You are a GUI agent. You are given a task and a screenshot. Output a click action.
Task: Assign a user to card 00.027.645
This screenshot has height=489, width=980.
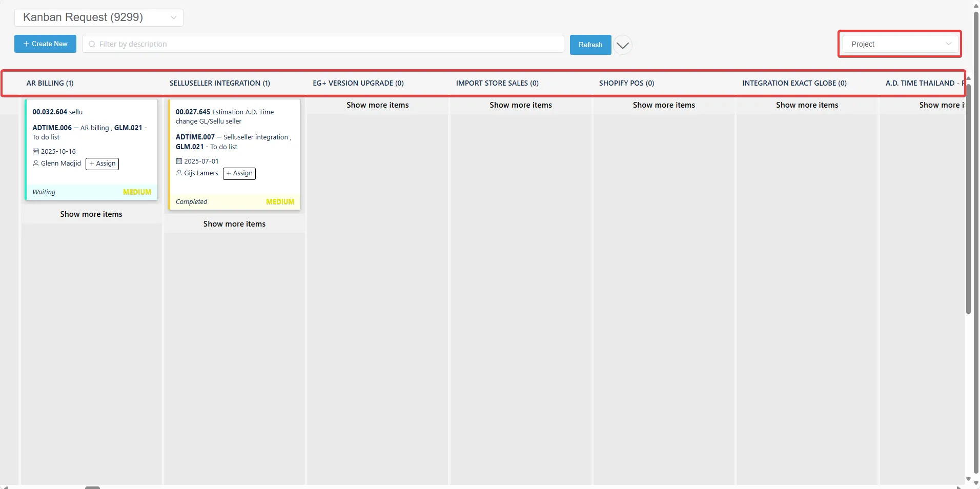[239, 174]
